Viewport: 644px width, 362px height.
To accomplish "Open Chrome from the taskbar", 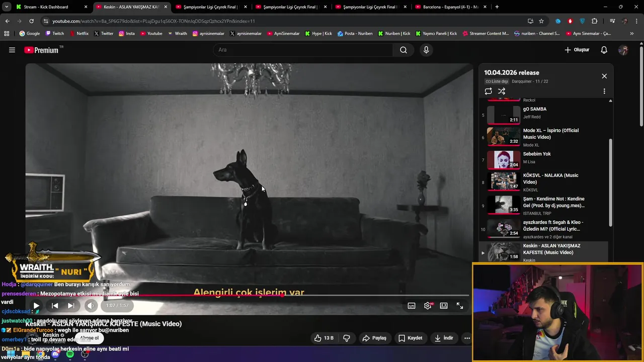I will coord(40,354).
